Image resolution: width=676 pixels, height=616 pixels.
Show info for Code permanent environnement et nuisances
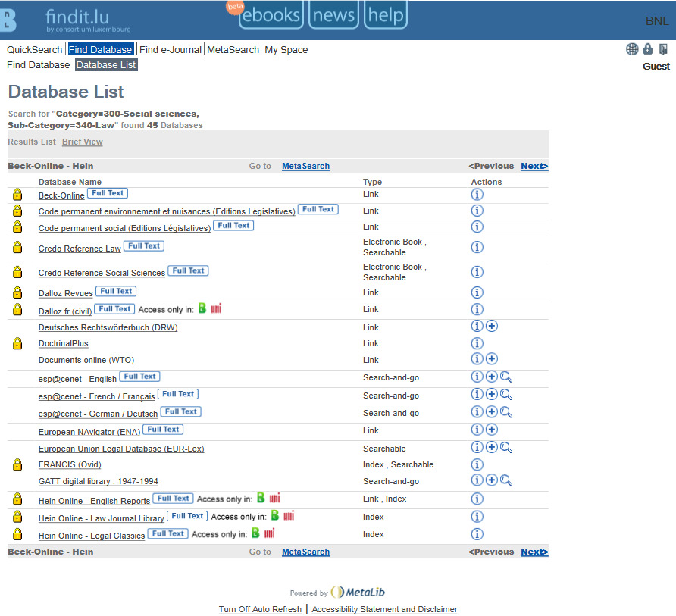coord(477,211)
